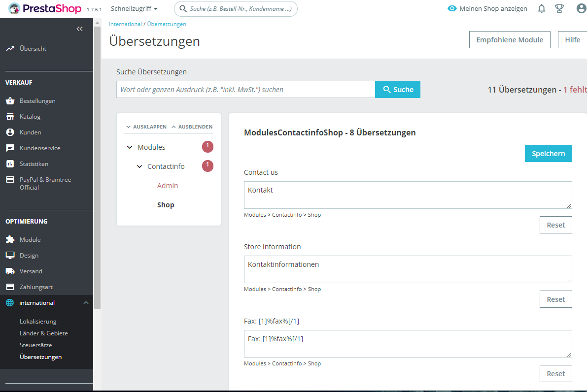Click the Speichern button

pos(548,153)
